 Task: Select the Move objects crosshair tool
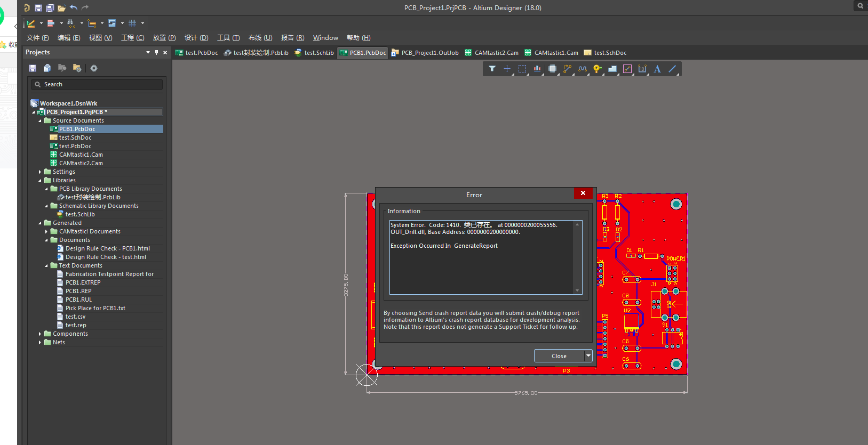(x=507, y=69)
